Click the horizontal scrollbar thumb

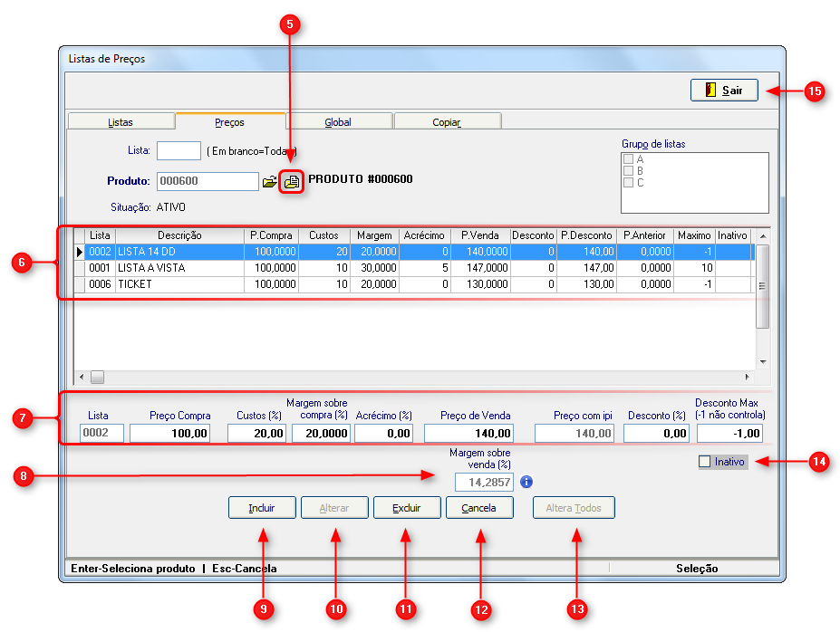tap(98, 377)
